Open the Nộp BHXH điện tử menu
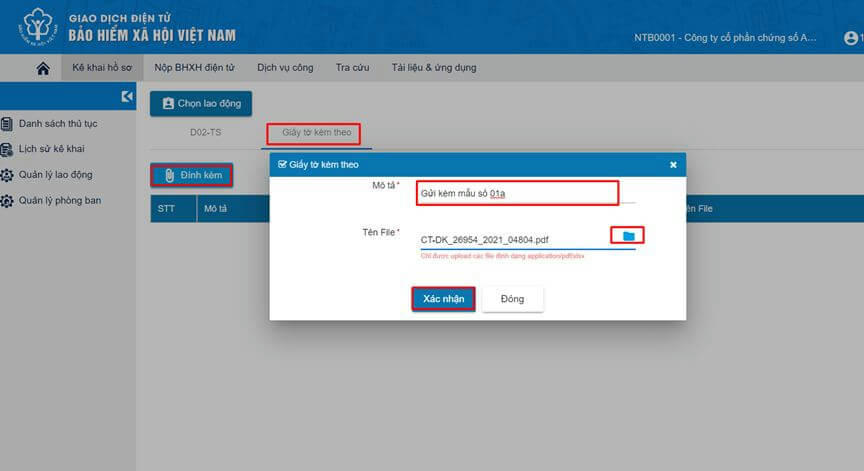The image size is (864, 471). click(x=194, y=68)
